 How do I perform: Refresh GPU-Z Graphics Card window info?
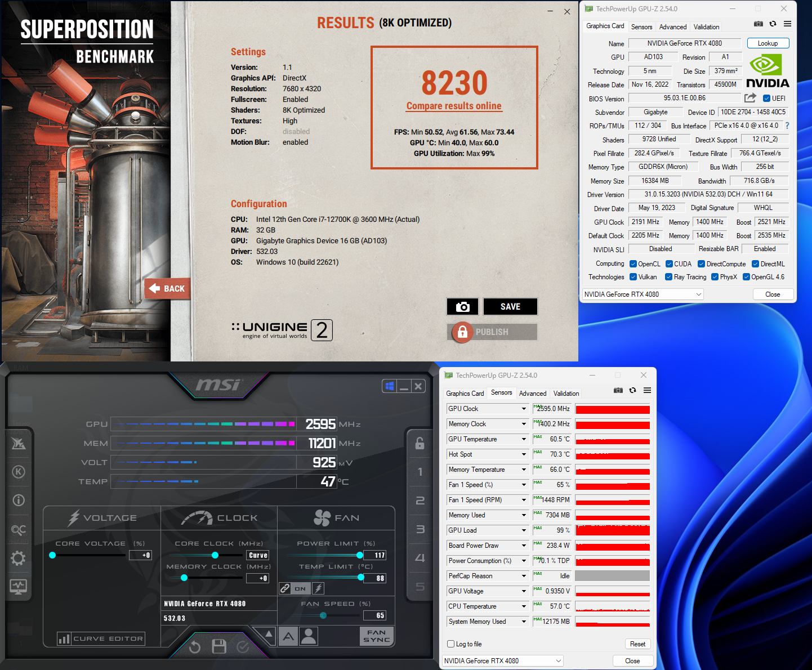point(773,24)
